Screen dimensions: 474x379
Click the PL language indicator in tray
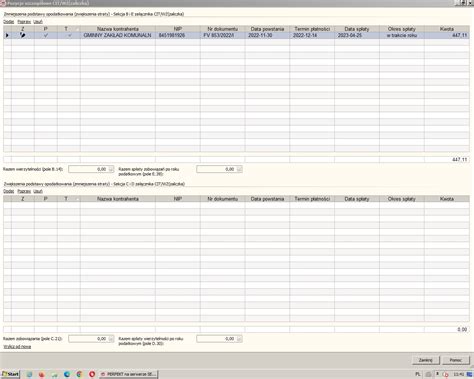point(418,374)
